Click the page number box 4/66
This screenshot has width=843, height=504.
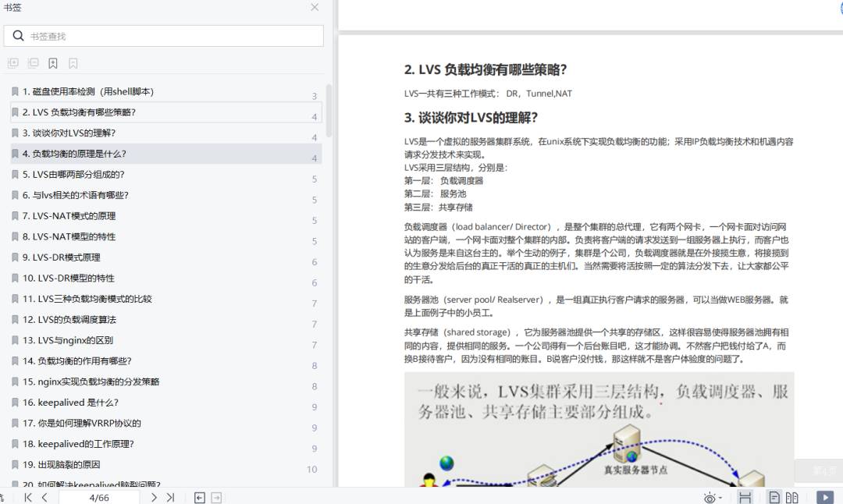[x=99, y=498]
